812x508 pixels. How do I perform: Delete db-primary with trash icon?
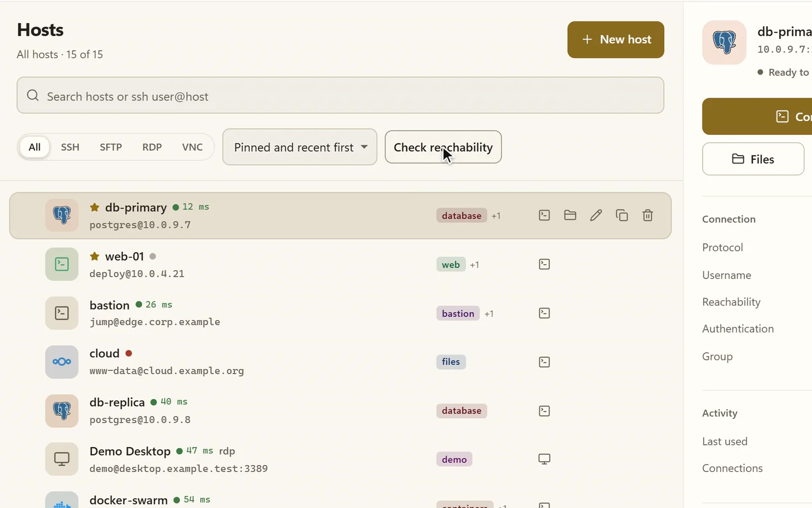(x=648, y=215)
